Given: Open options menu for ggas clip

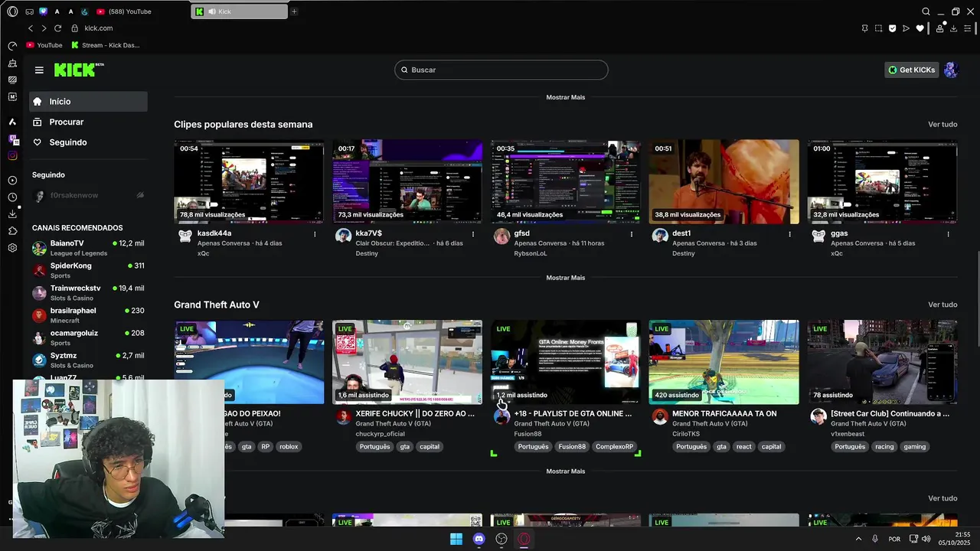Looking at the screenshot, I should [948, 234].
